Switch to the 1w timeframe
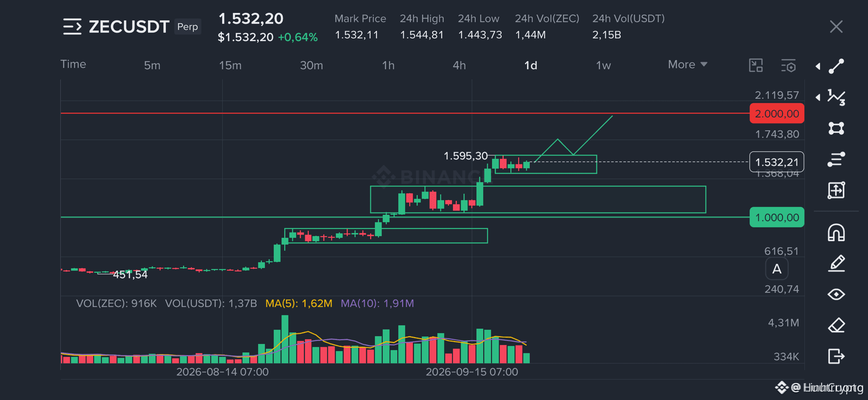The image size is (868, 400). click(x=603, y=65)
